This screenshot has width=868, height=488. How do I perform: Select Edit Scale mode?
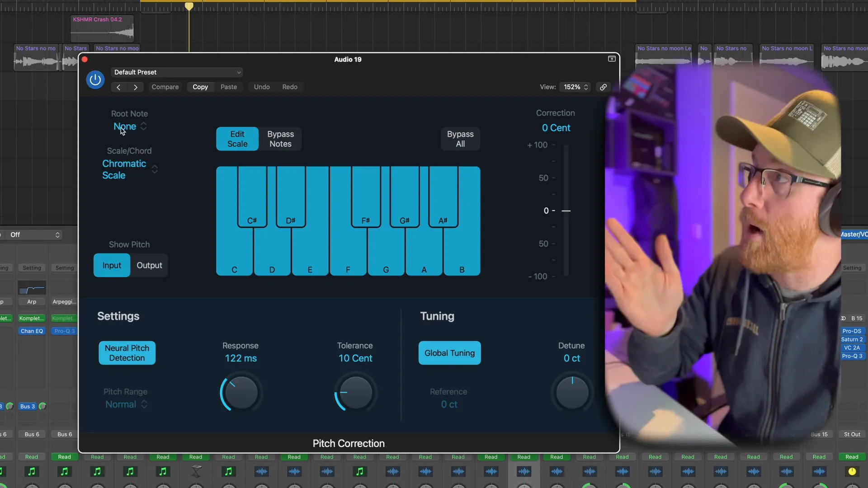[237, 139]
